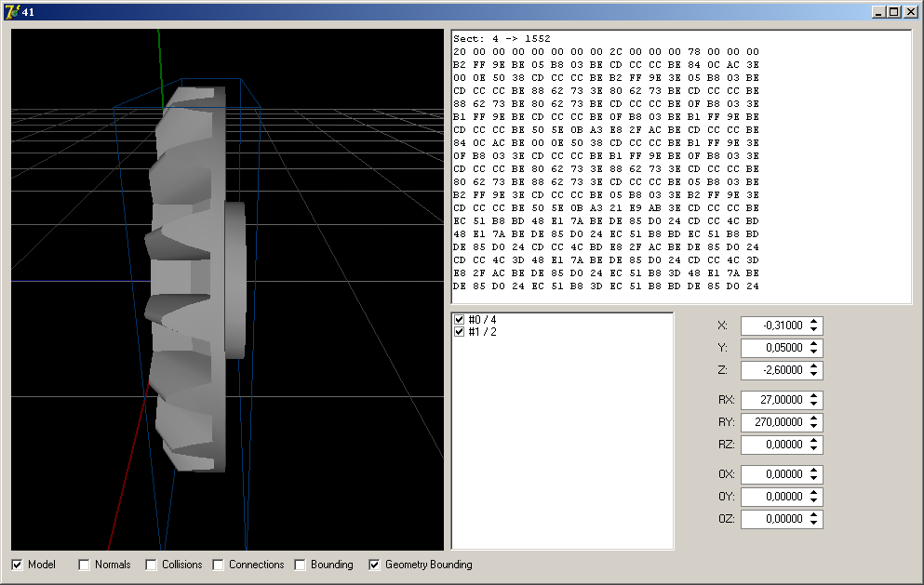Click the app icon in title bar
The width and height of the screenshot is (924, 585).
click(11, 11)
